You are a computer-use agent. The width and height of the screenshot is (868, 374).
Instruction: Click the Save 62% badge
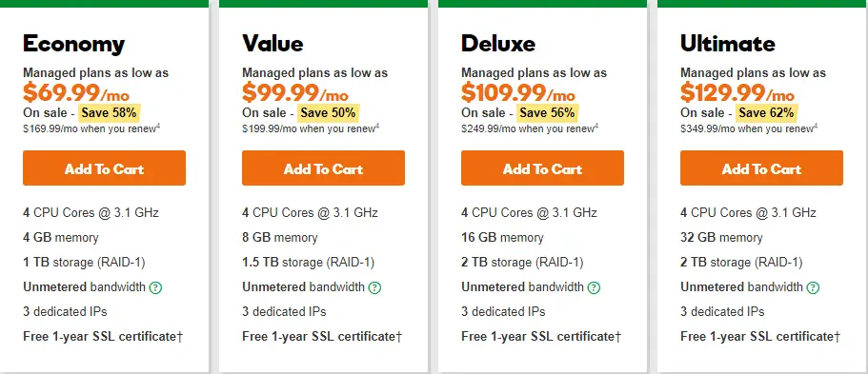pyautogui.click(x=767, y=113)
